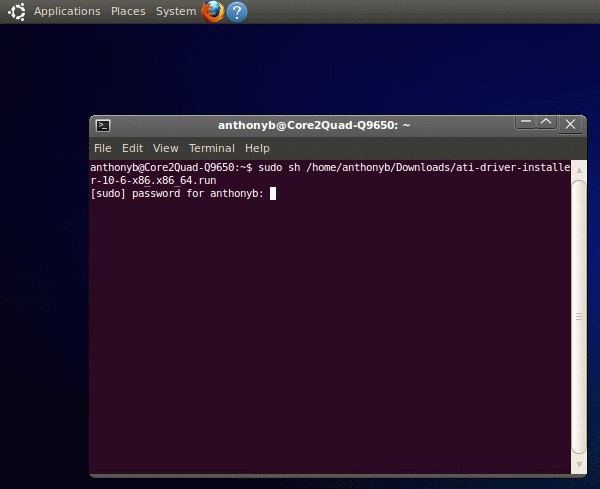Viewport: 600px width, 489px height.
Task: Open the terminal Edit menu
Action: point(132,148)
